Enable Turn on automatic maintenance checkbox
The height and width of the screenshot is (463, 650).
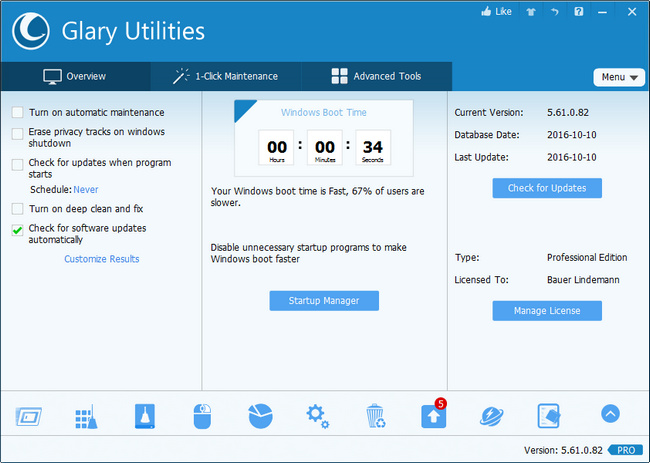point(17,112)
